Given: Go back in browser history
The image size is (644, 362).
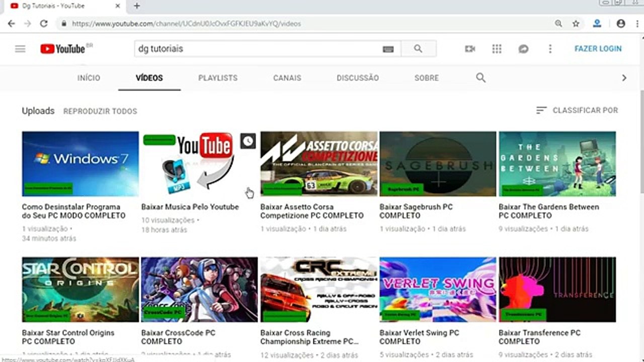Looking at the screenshot, I should click(12, 24).
